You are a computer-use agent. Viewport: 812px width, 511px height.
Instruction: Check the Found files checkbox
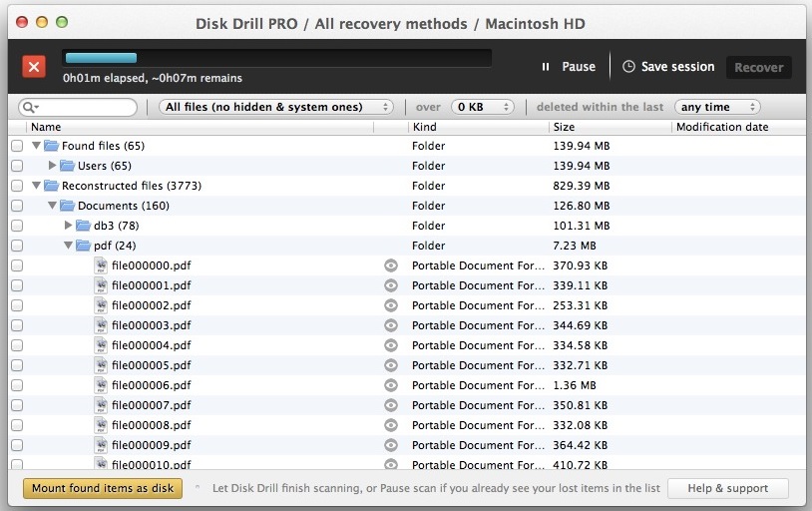pyautogui.click(x=17, y=146)
